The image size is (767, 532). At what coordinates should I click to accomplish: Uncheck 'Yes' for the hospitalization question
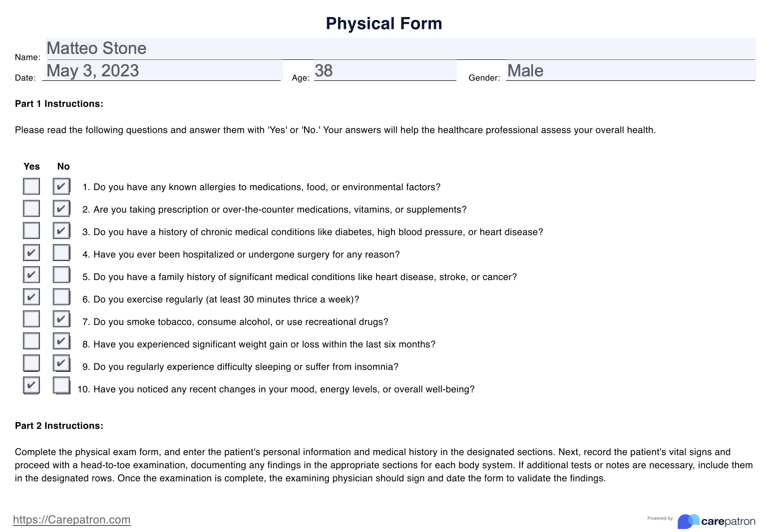(x=31, y=253)
